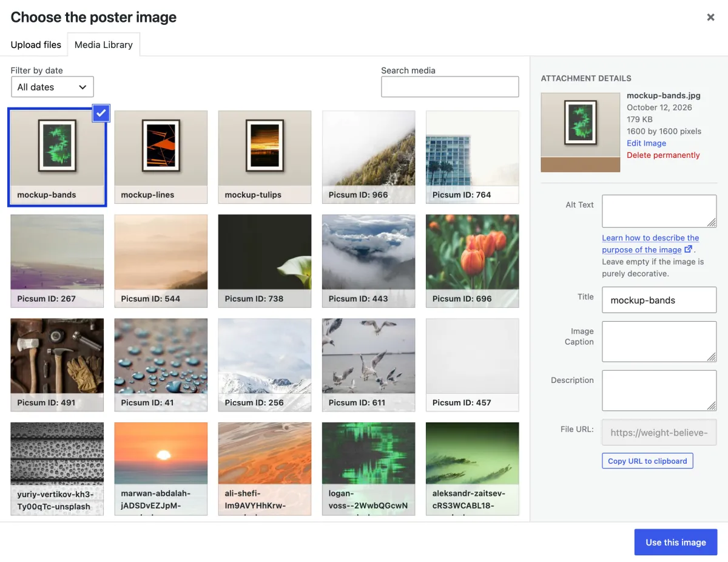Uncheck the selected mockup-bands checkmark
This screenshot has height=562, width=728.
coord(101,113)
